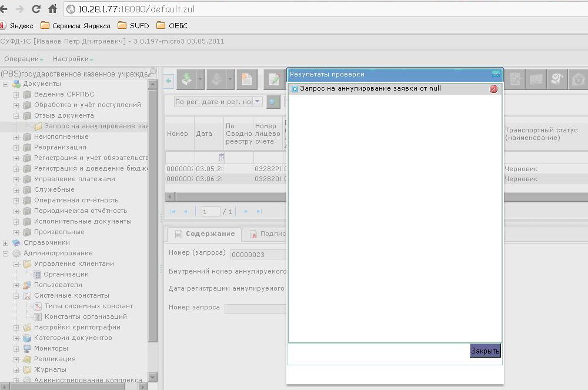Select Запрос на аннулирование tree item
This screenshot has height=390, width=588.
tap(96, 126)
